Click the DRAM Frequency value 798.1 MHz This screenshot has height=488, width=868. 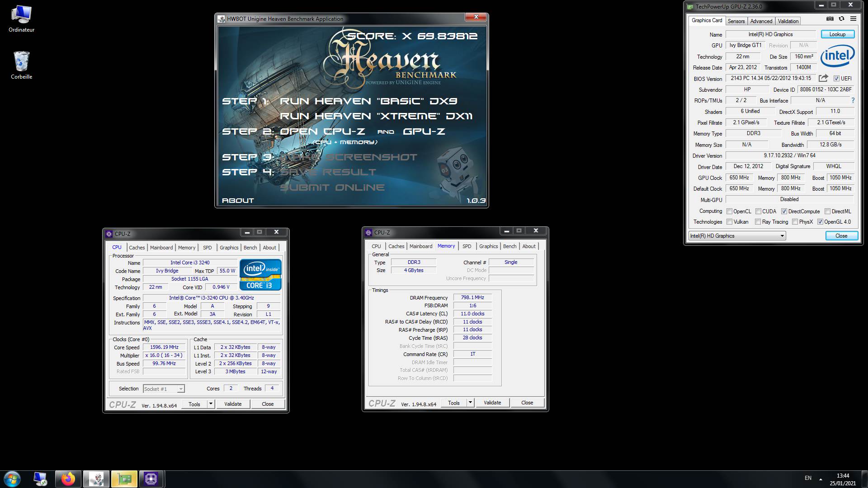472,298
